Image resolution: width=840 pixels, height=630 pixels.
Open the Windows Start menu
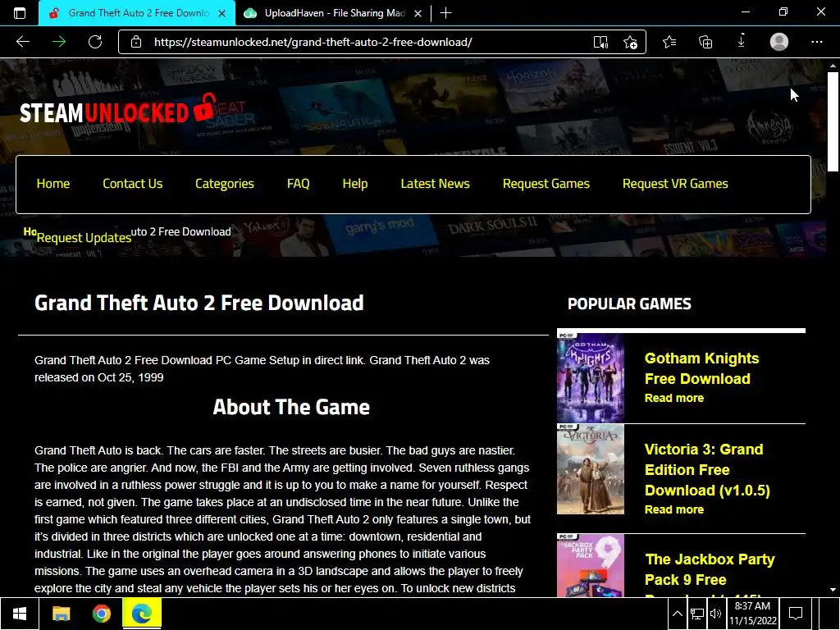pyautogui.click(x=20, y=614)
